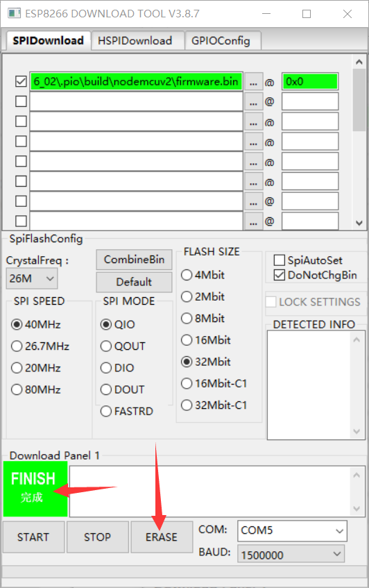Click the list scroll-up arrow at top
This screenshot has height=588, width=369.
pyautogui.click(x=359, y=62)
